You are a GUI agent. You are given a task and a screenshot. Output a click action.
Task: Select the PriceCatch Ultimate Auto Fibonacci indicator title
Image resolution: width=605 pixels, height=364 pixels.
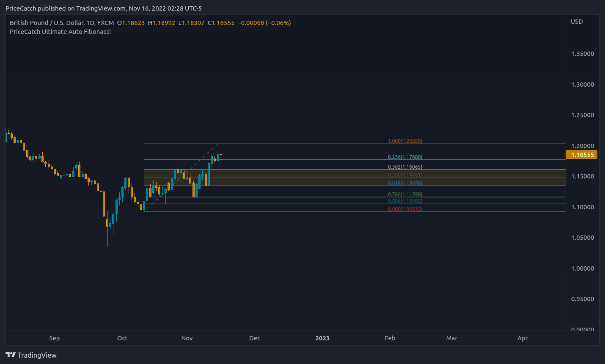60,32
